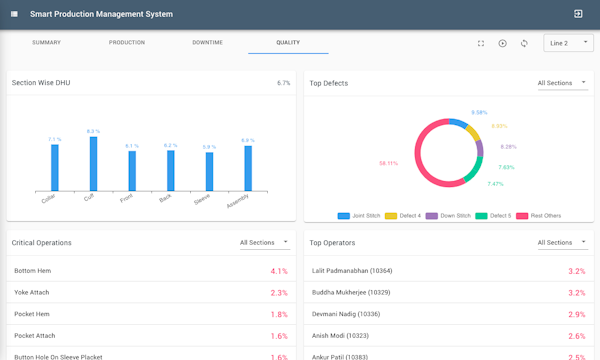Click the logout exit icon
The width and height of the screenshot is (600, 360).
point(578,14)
